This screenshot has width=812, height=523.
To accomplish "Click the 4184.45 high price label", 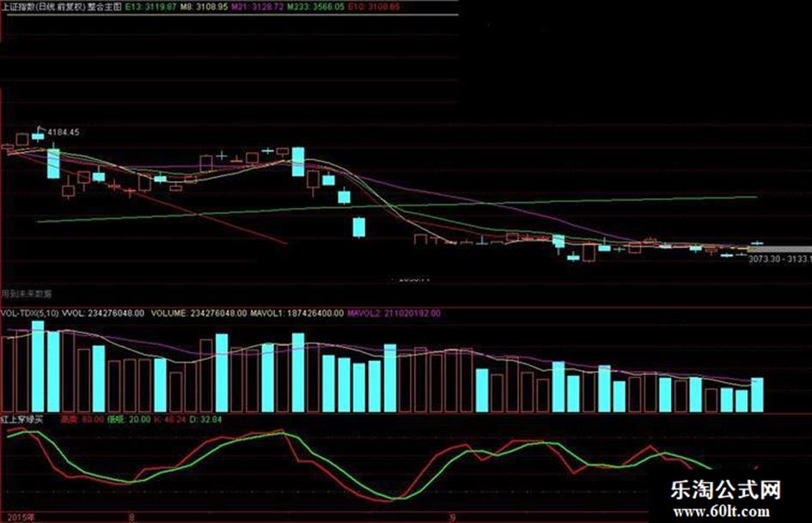I will pyautogui.click(x=64, y=132).
